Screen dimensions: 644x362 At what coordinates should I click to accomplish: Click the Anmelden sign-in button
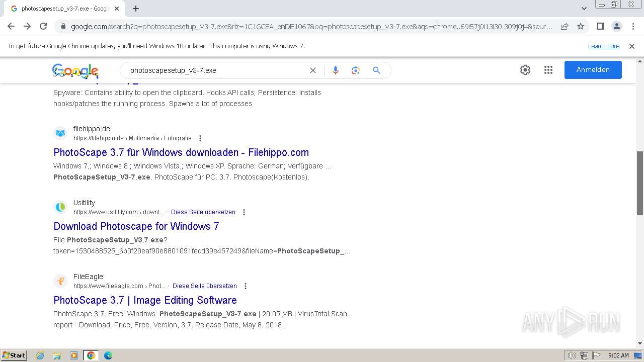pos(593,70)
